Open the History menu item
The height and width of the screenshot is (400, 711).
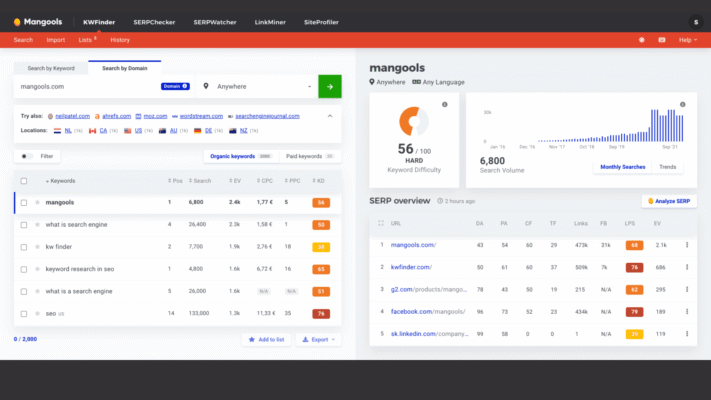pos(120,40)
